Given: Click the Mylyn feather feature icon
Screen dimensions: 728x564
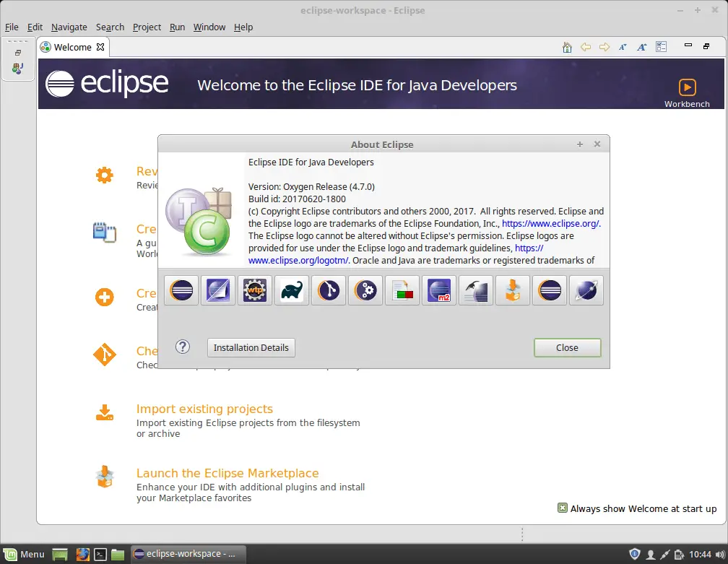Looking at the screenshot, I should pyautogui.click(x=476, y=290).
